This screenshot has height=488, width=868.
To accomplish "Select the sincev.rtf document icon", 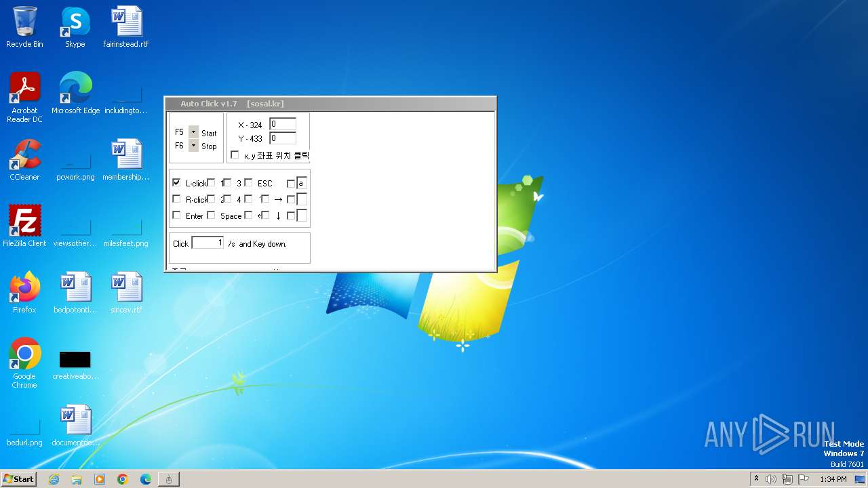I will tap(126, 292).
